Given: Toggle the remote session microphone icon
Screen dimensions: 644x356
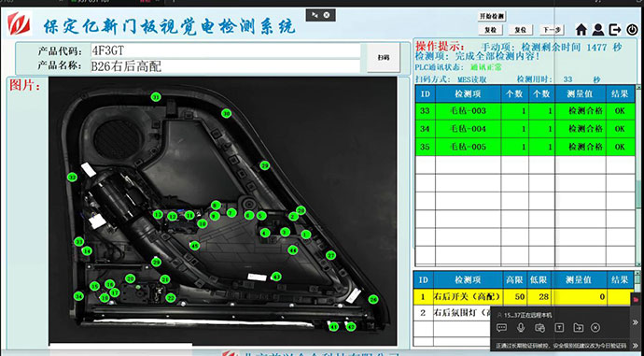Looking at the screenshot, I should coord(521,328).
